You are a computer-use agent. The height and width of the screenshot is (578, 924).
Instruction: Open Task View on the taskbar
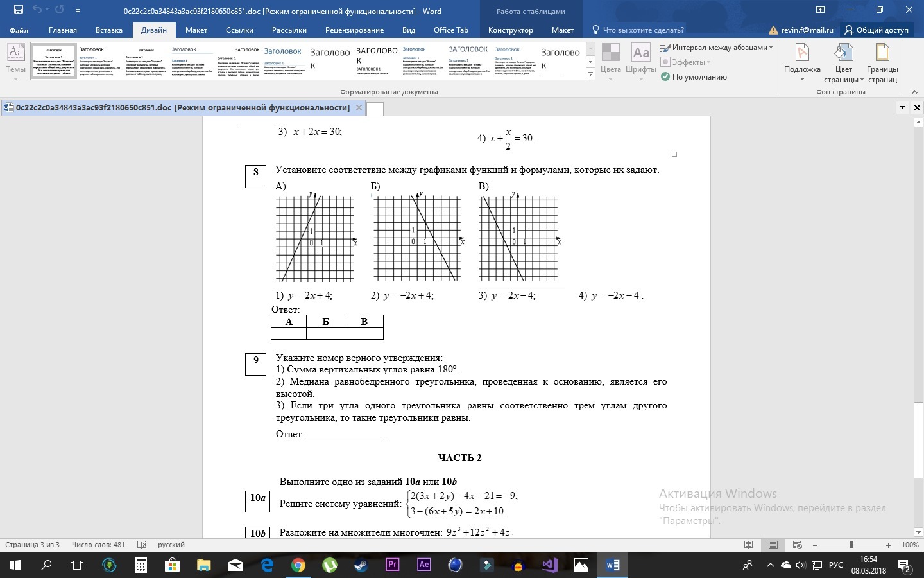tap(77, 565)
